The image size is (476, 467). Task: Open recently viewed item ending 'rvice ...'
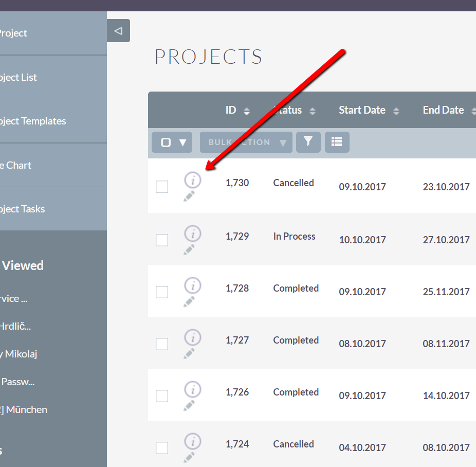[x=14, y=298]
